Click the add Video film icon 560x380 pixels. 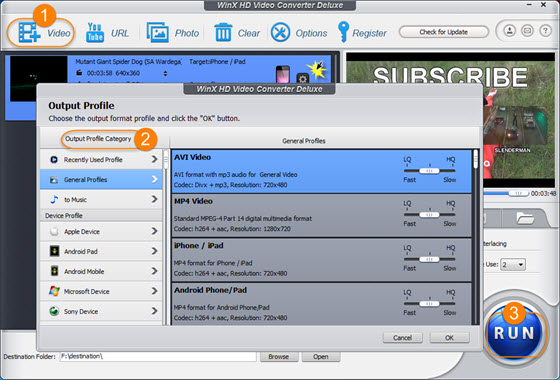[x=29, y=32]
